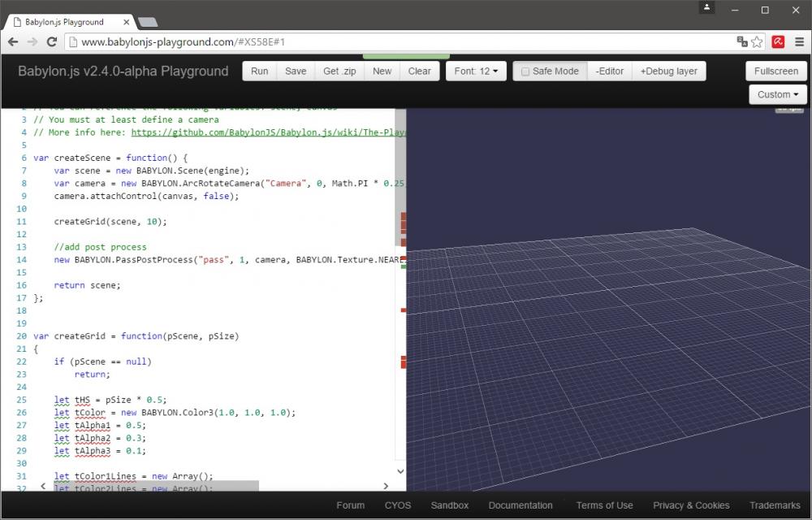
Task: Click the 'var scene = new BABYLON.Scene(engine);' line
Action: pyautogui.click(x=151, y=171)
